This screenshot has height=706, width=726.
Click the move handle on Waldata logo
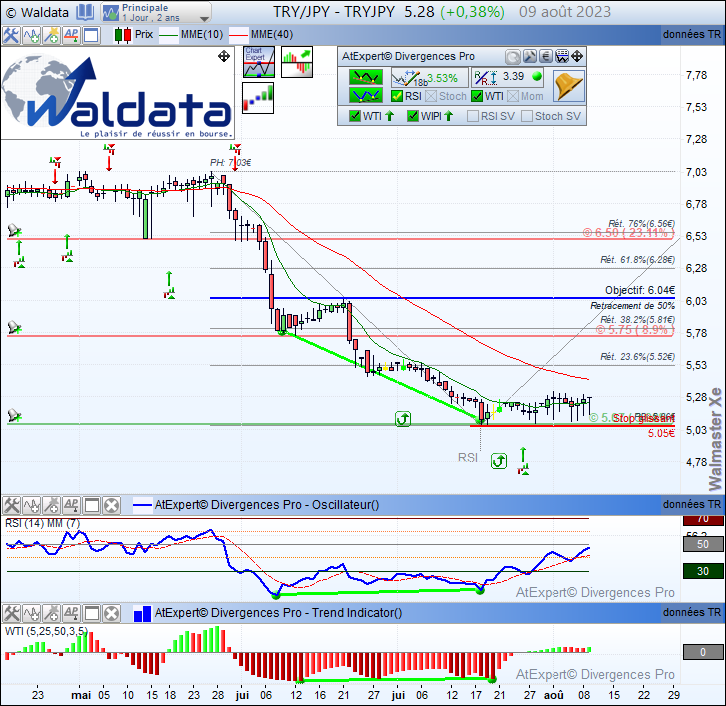point(224,56)
